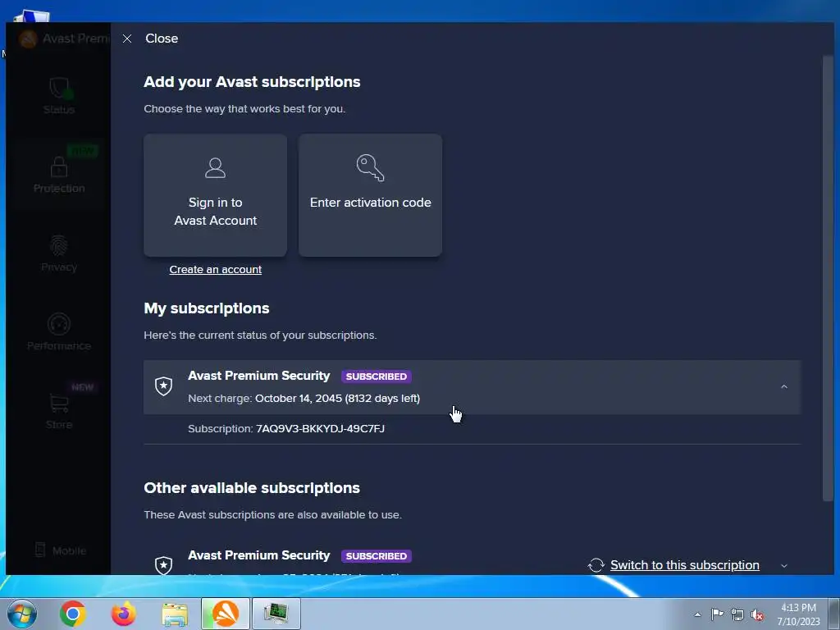The image size is (840, 630).
Task: Click the My subscriptions heading
Action: 206,308
